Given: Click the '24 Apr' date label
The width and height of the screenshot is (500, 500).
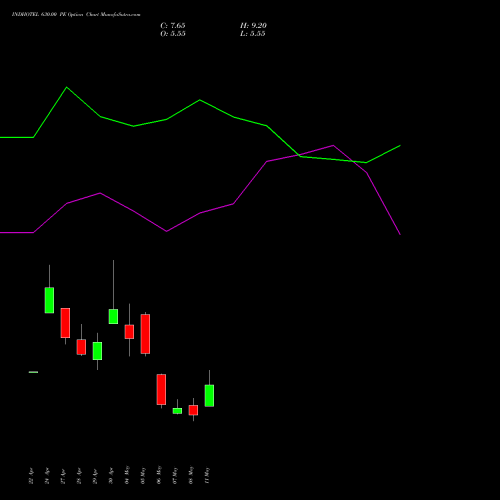Looking at the screenshot, I should 47,476.
